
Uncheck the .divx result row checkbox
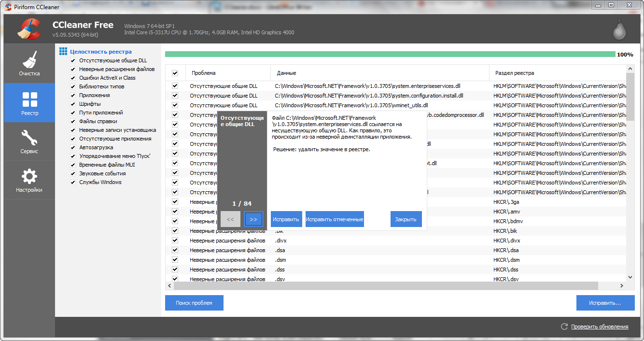pyautogui.click(x=175, y=241)
